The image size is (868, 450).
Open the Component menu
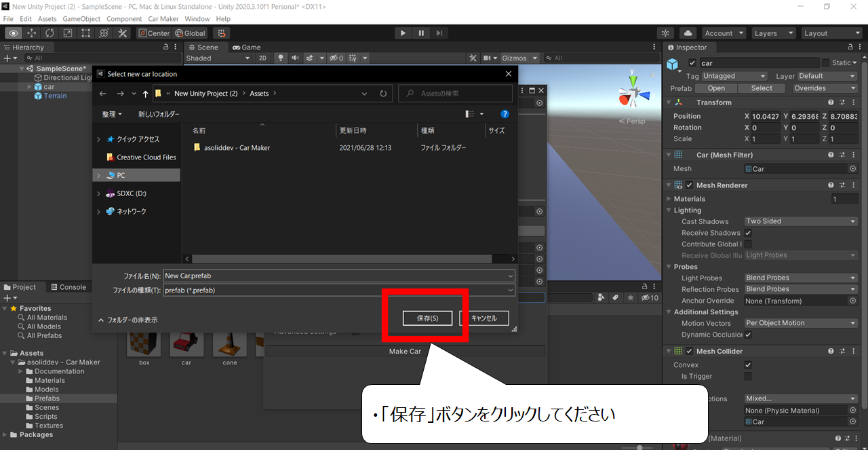coord(124,19)
